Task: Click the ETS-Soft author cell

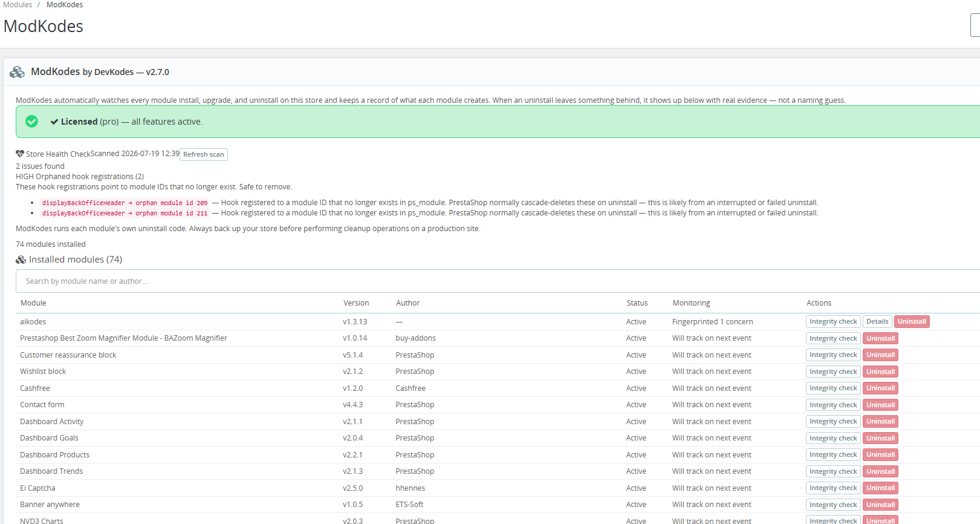Action: (x=409, y=505)
